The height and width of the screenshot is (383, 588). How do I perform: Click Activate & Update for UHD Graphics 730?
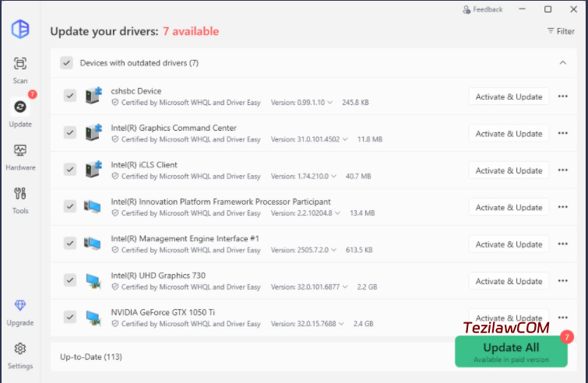(509, 281)
